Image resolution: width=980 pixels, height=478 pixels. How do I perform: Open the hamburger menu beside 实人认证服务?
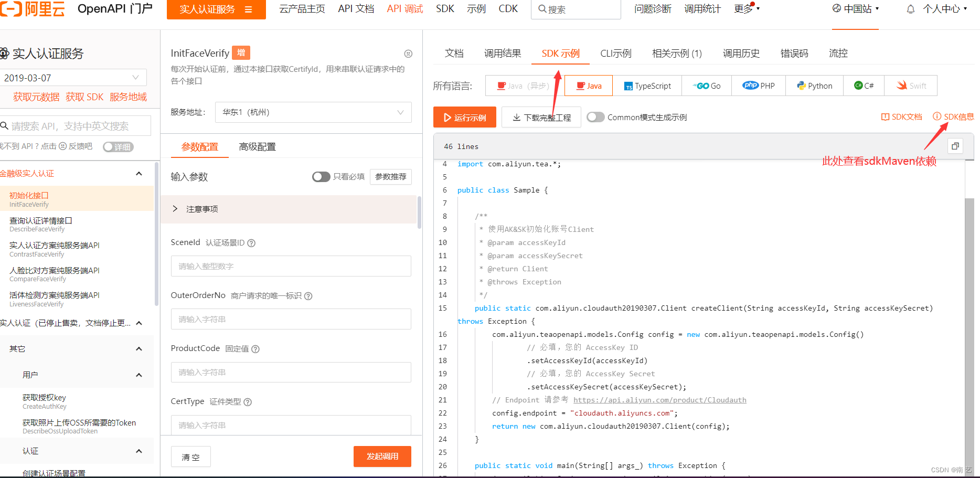point(249,9)
